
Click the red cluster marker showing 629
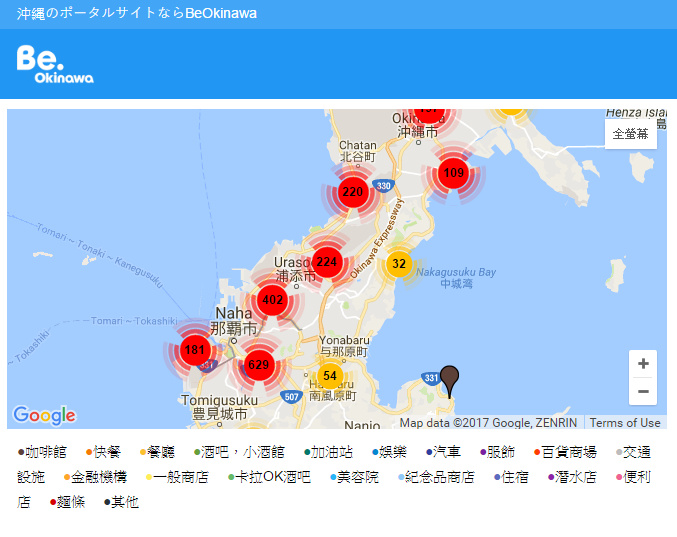(x=259, y=365)
